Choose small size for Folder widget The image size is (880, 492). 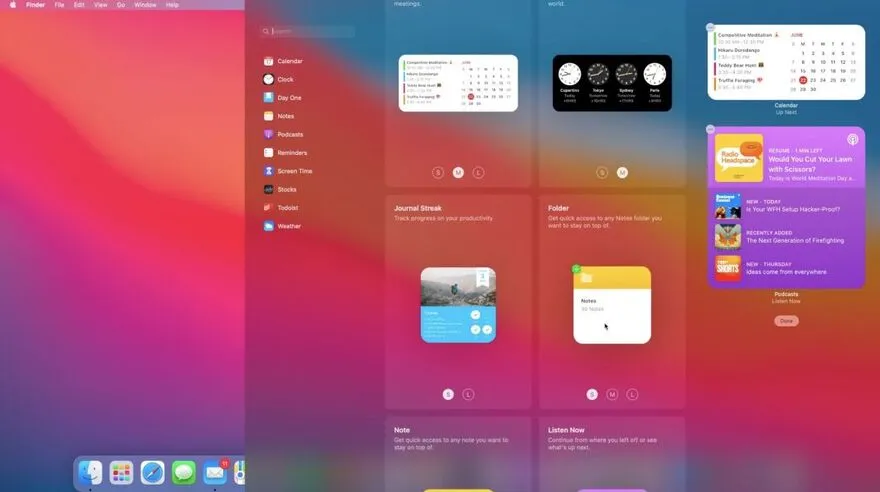point(592,394)
